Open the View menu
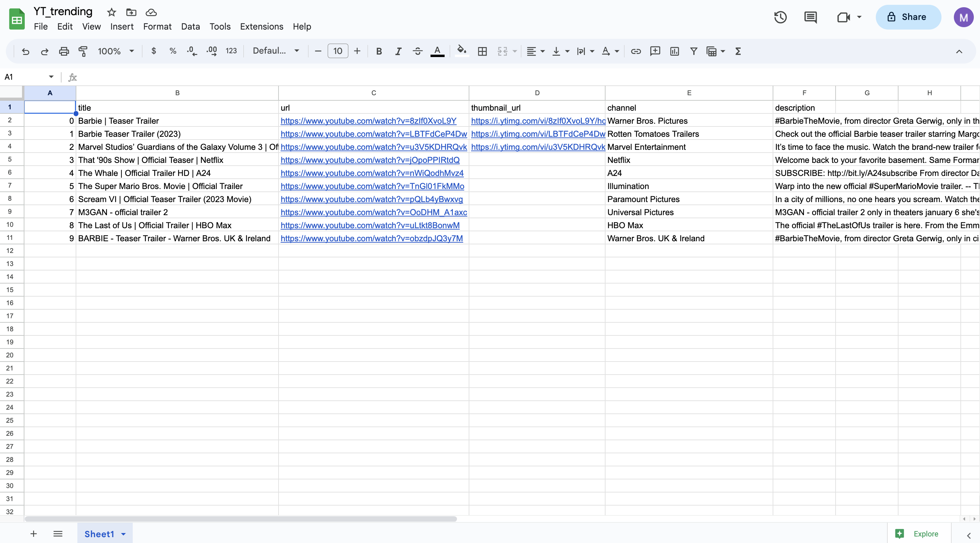 click(x=92, y=26)
